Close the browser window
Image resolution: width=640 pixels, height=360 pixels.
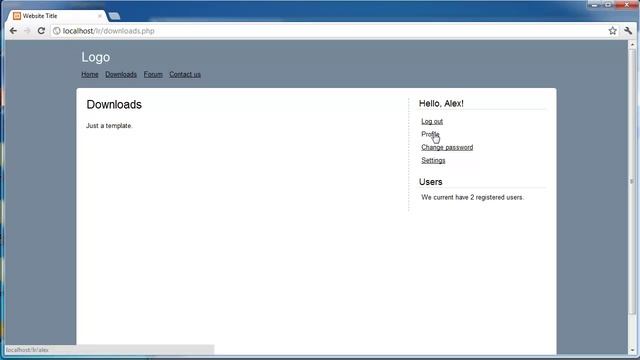coord(627,5)
